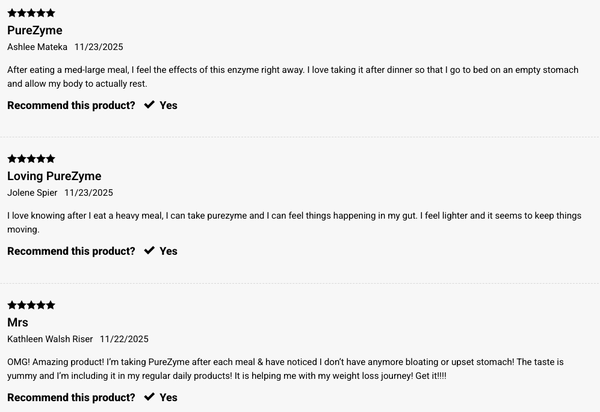Select the review title 'PureZyme'
Screen dimensions: 600x412
[34, 30]
